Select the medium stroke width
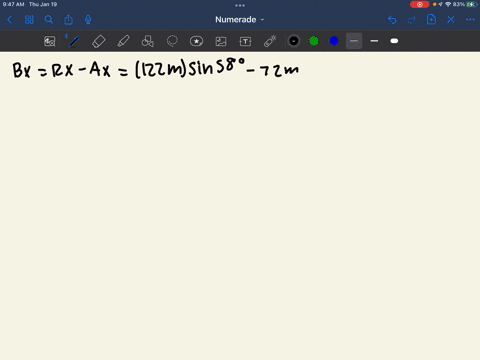The height and width of the screenshot is (360, 480). [x=374, y=41]
